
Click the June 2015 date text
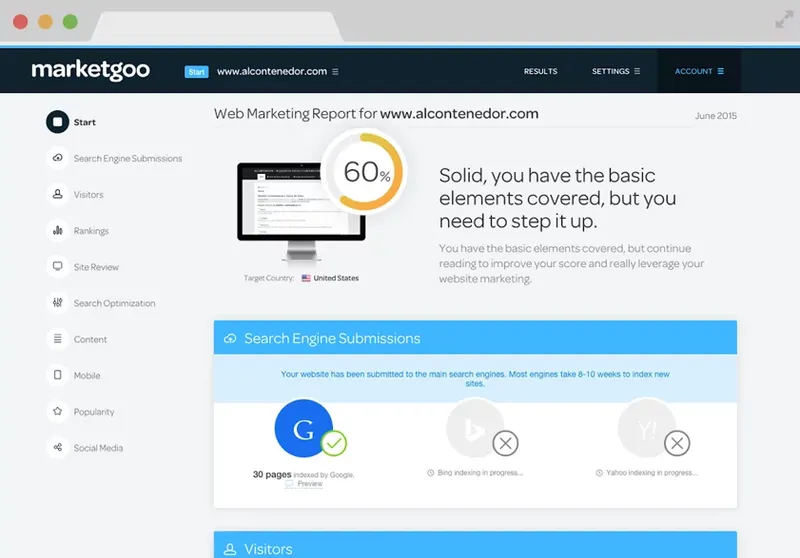pos(715,116)
